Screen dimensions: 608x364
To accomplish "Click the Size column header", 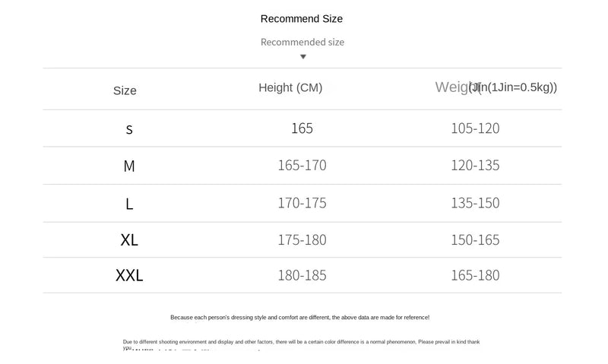I will [x=125, y=90].
